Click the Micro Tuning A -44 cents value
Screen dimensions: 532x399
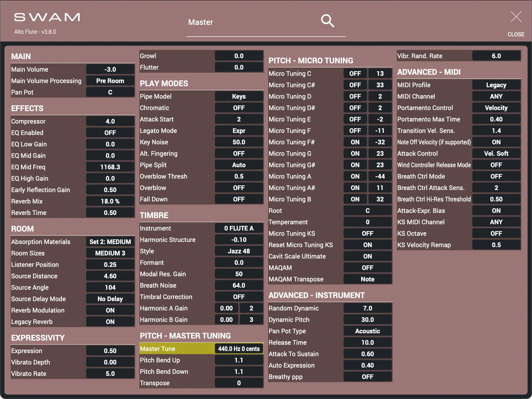point(380,176)
